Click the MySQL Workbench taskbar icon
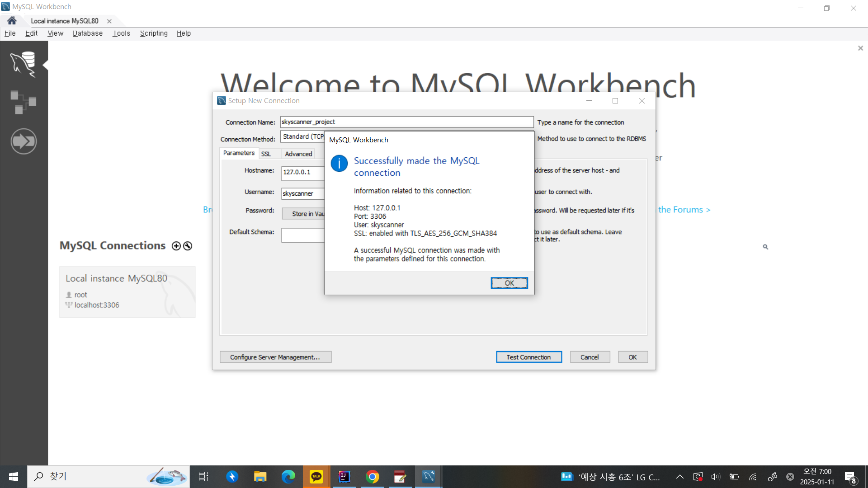Screen dimensions: 868x488 (429, 477)
